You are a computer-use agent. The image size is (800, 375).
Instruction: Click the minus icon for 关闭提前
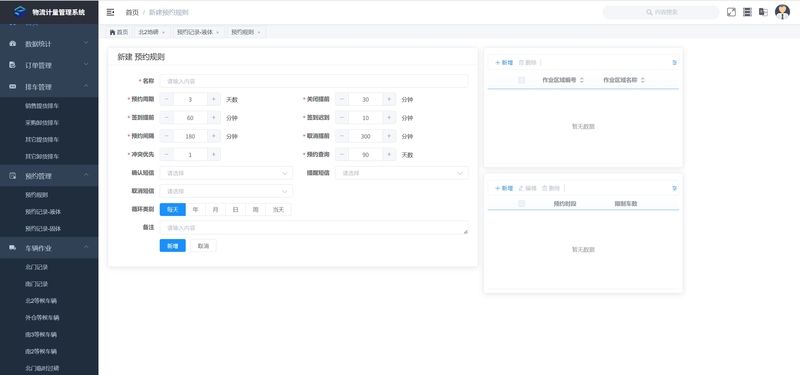342,99
